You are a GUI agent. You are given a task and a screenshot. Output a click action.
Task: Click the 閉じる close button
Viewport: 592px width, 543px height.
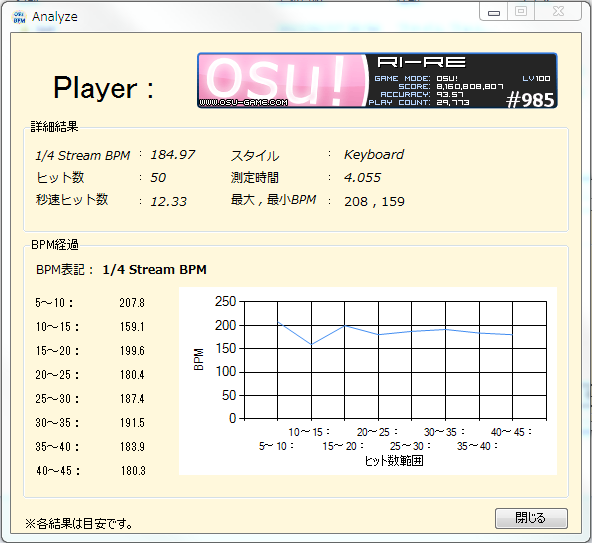click(x=531, y=518)
